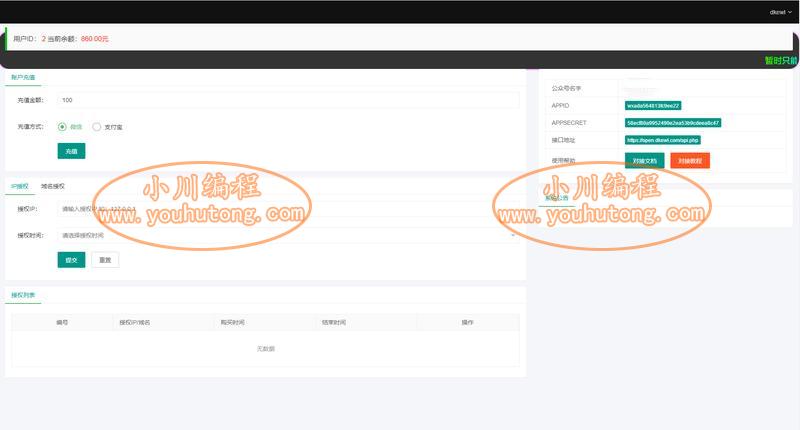Click the green 提交 submit button
Viewport: 800px width, 430px height.
(x=71, y=260)
